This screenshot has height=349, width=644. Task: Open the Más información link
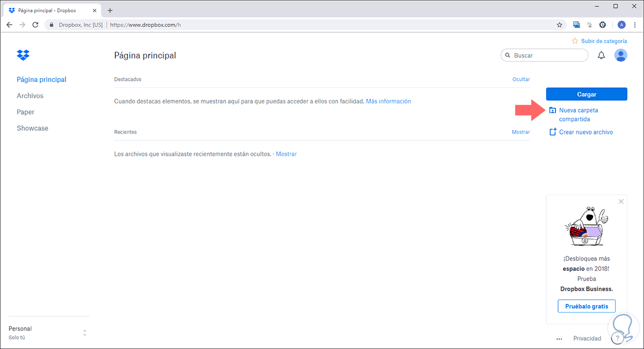click(389, 101)
